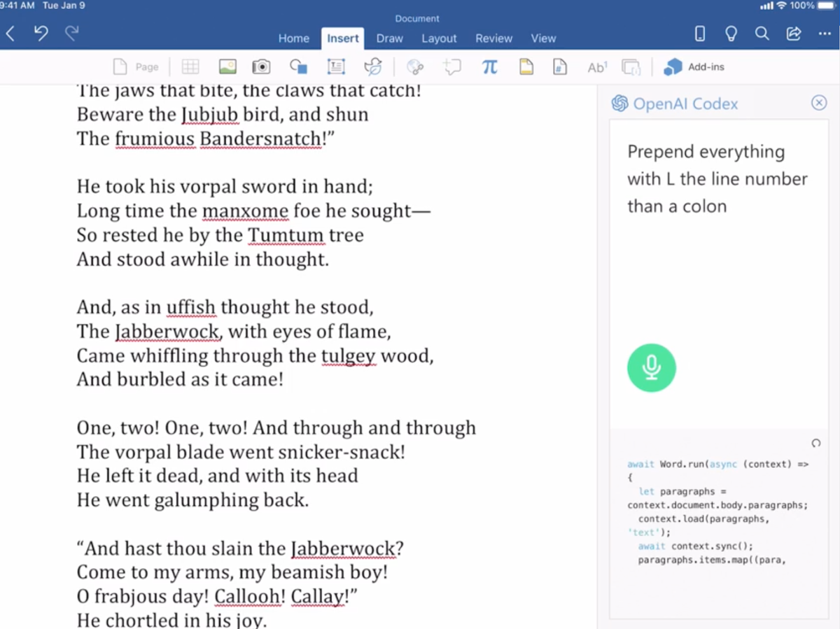Place cursor in 'He left it dead, and with its head'

point(217,476)
